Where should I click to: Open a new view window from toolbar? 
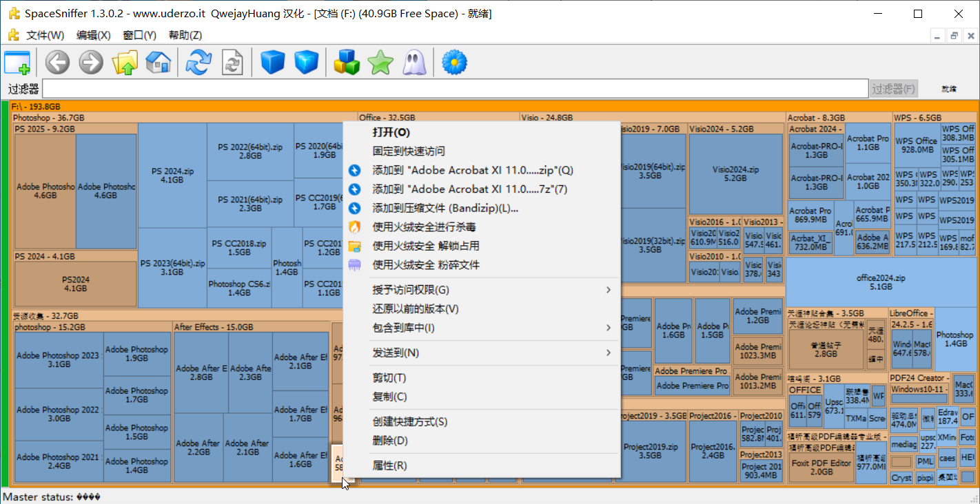17,63
